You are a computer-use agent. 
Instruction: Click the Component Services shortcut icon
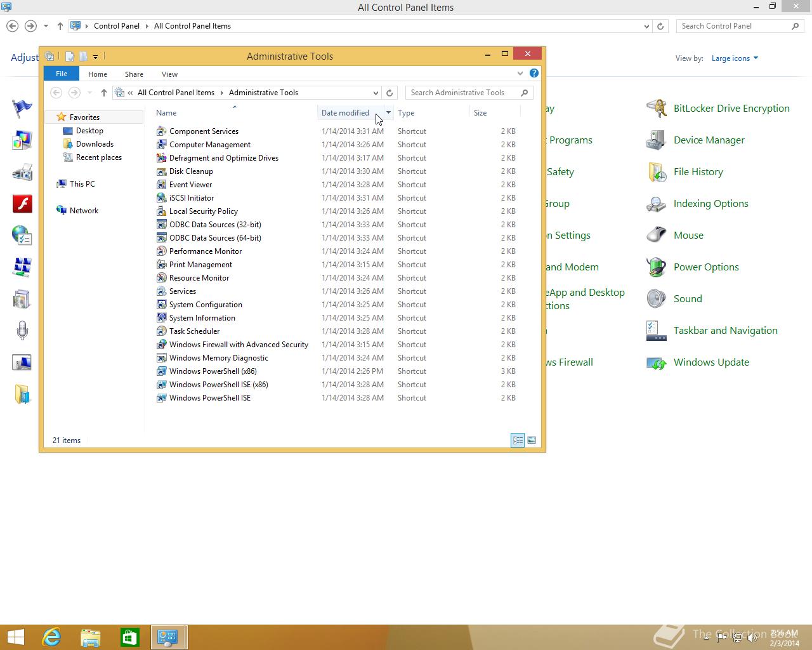point(162,131)
